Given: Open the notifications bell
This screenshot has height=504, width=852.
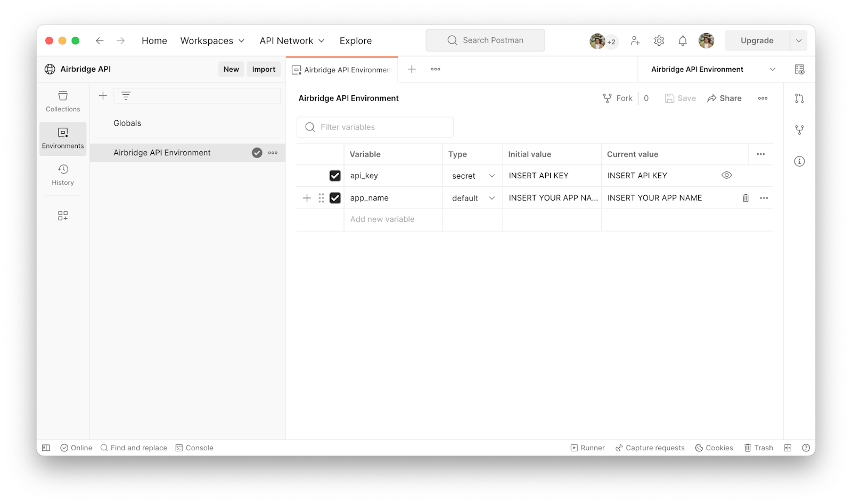Looking at the screenshot, I should (683, 40).
